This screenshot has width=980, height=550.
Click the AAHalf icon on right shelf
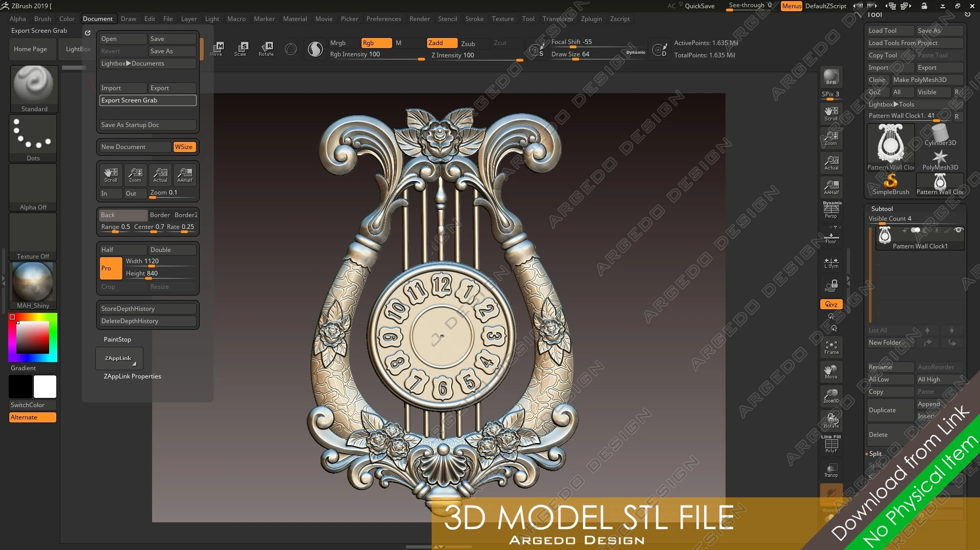point(831,187)
